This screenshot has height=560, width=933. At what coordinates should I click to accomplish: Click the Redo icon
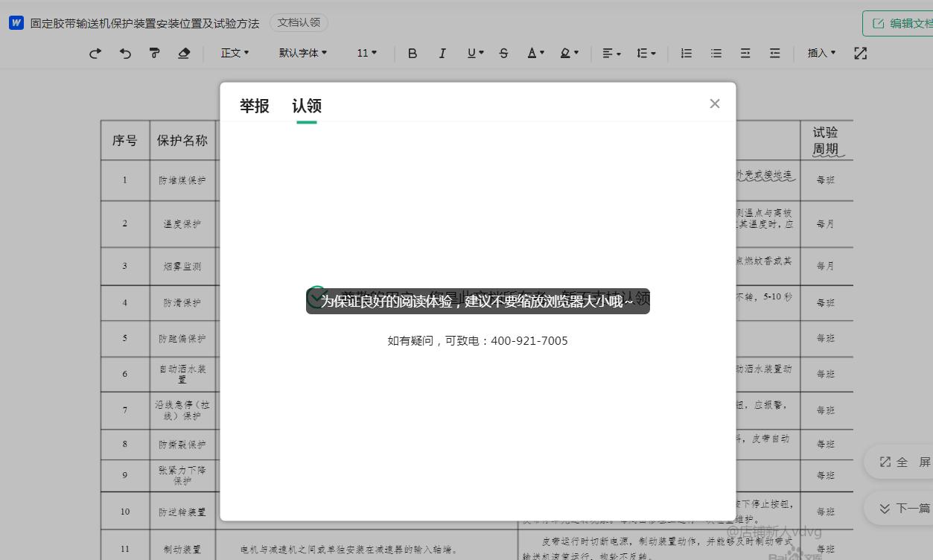[95, 53]
